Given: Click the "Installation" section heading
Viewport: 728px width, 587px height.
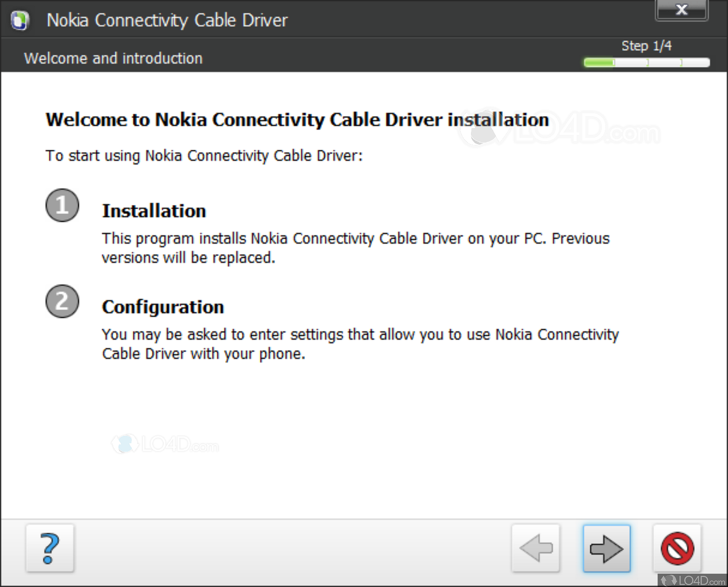Looking at the screenshot, I should pos(154,211).
